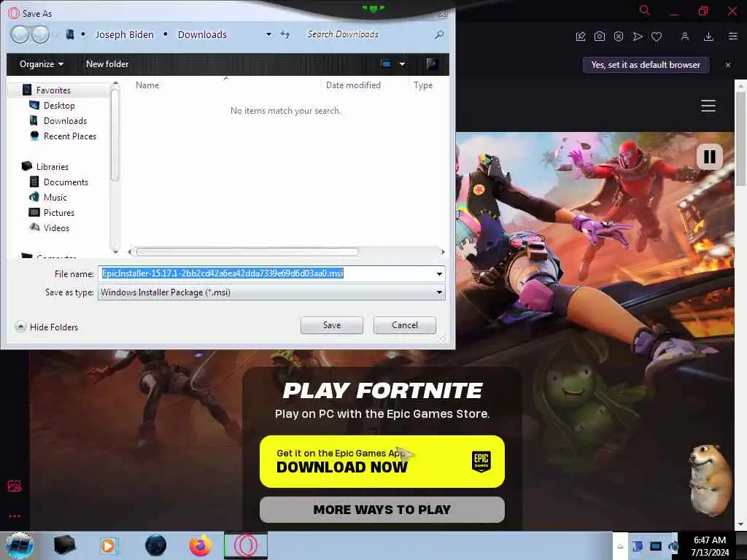Click the horizontal scrollbar in file list
The image size is (747, 560).
click(247, 252)
